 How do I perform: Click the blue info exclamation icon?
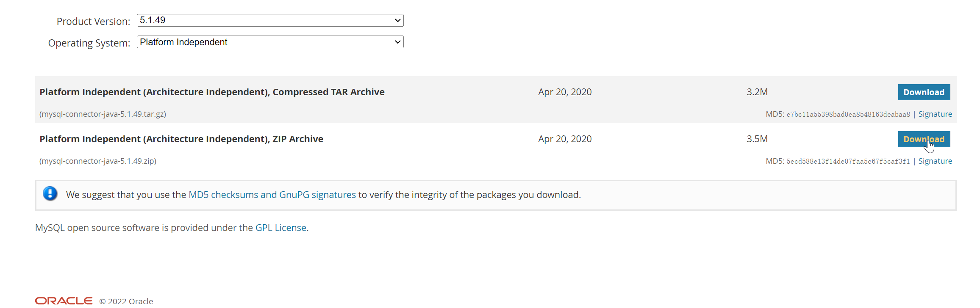pyautogui.click(x=50, y=194)
